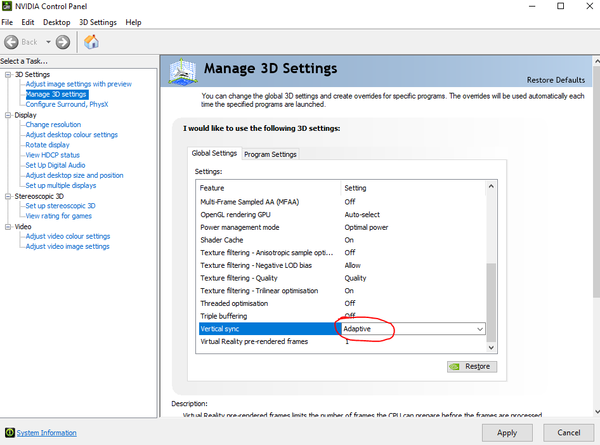Click the Forward arrow icon

tap(63, 42)
